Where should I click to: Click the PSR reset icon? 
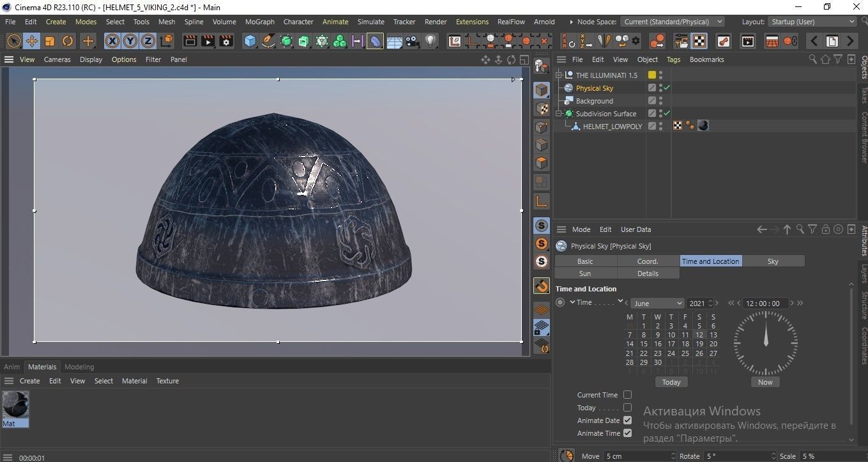tap(568, 41)
